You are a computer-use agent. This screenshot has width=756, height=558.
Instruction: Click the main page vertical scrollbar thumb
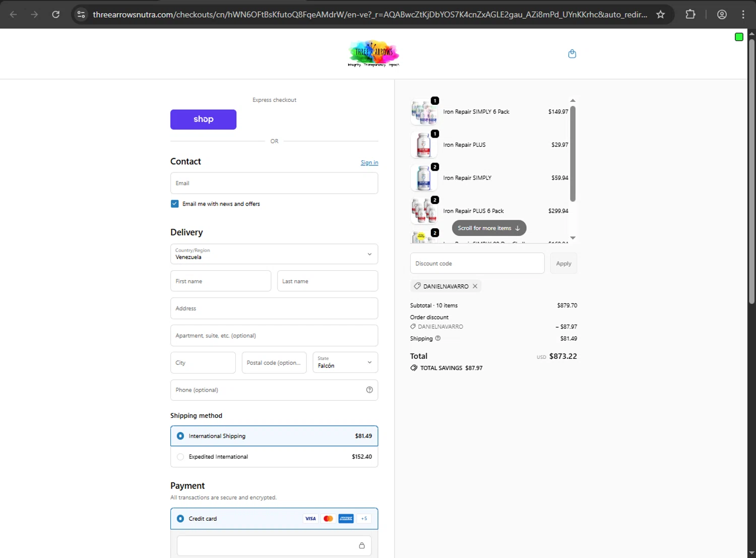pos(751,171)
